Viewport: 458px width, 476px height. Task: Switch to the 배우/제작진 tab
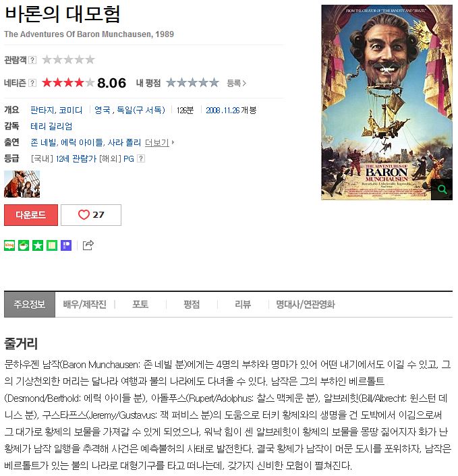[85, 305]
